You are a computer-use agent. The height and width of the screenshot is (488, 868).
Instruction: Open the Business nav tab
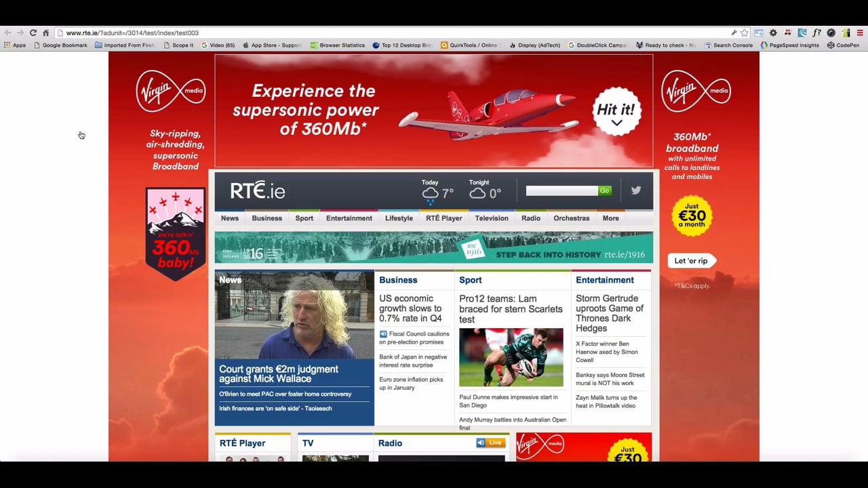[267, 218]
